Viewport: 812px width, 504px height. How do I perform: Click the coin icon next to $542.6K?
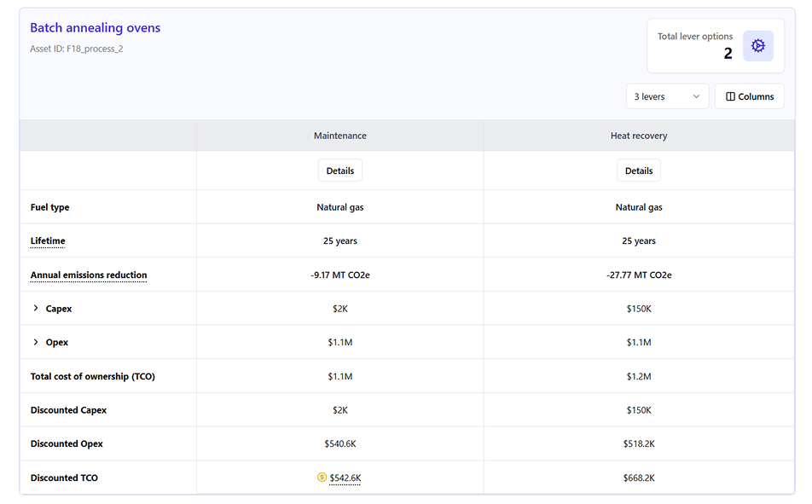tap(322, 477)
